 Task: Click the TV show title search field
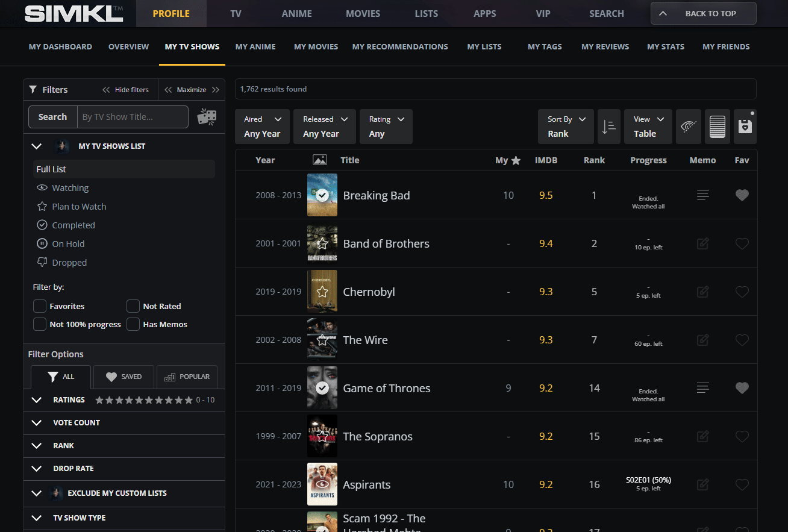133,117
